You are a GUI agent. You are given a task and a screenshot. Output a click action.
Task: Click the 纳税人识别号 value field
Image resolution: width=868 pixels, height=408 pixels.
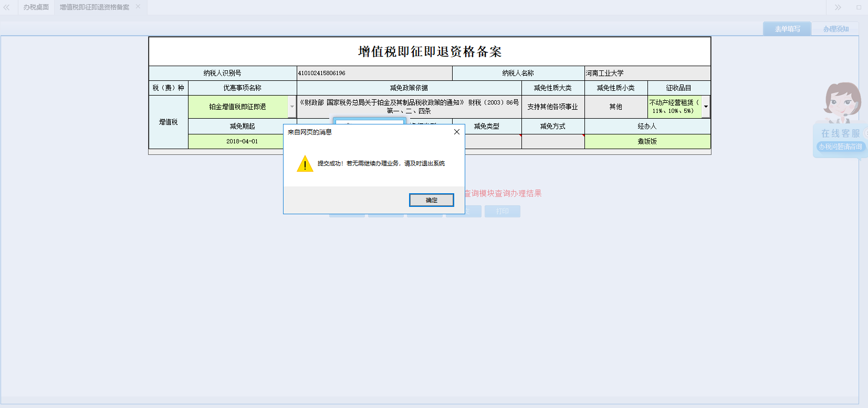click(374, 73)
